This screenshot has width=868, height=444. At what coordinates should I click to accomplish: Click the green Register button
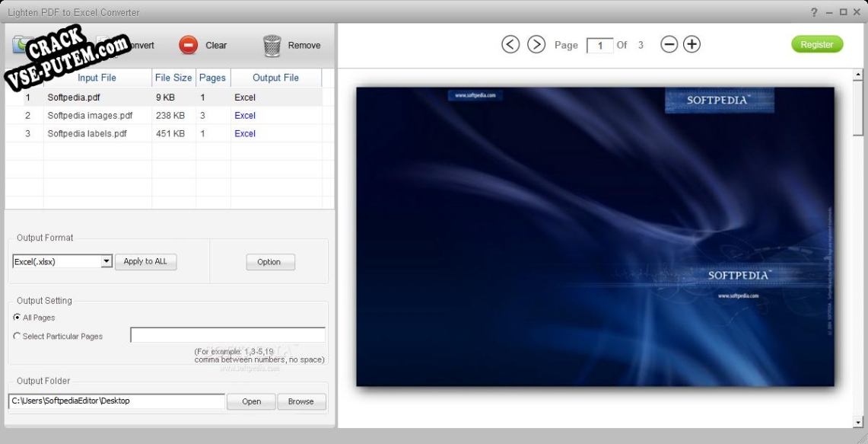pyautogui.click(x=817, y=44)
